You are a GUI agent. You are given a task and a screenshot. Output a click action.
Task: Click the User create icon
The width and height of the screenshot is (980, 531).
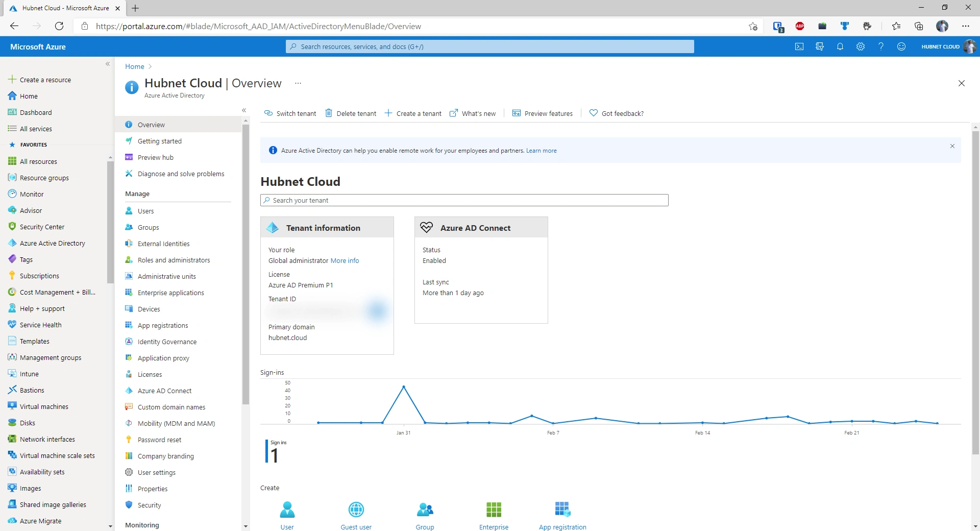point(287,509)
